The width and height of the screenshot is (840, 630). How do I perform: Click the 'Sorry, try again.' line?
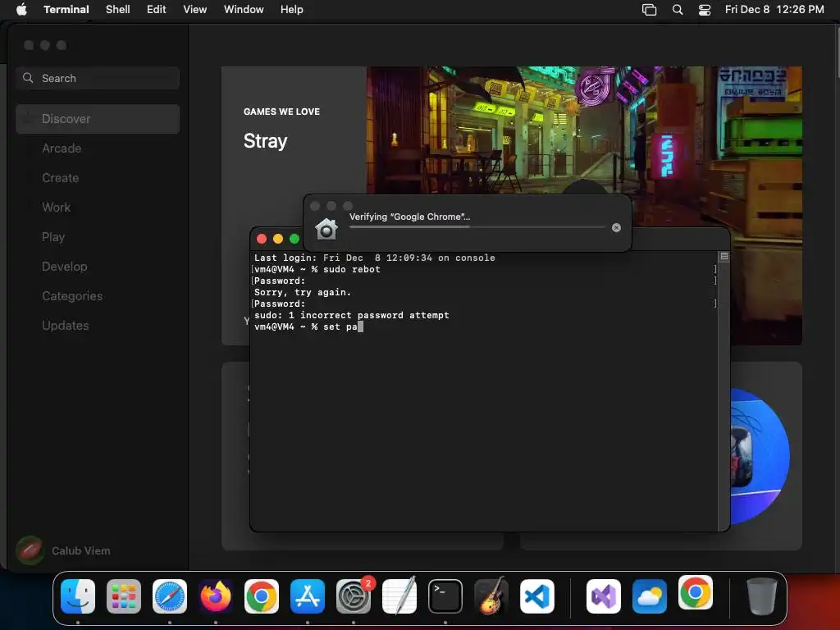tap(302, 293)
